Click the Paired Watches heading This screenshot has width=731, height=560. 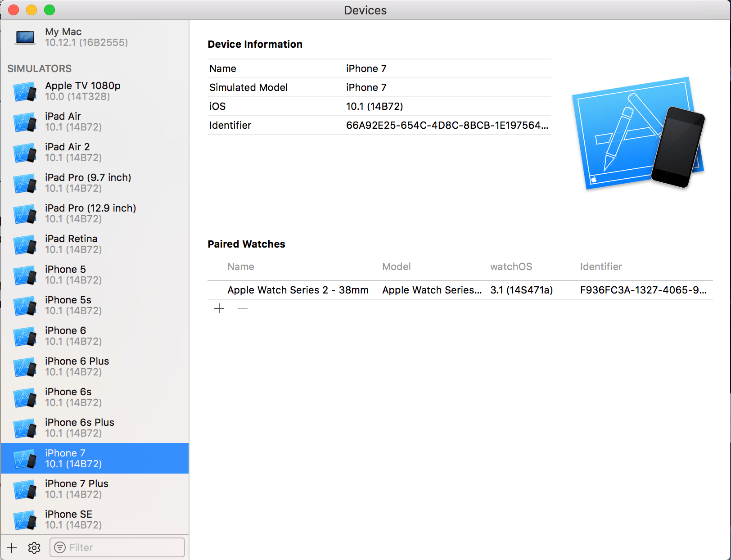coord(246,244)
